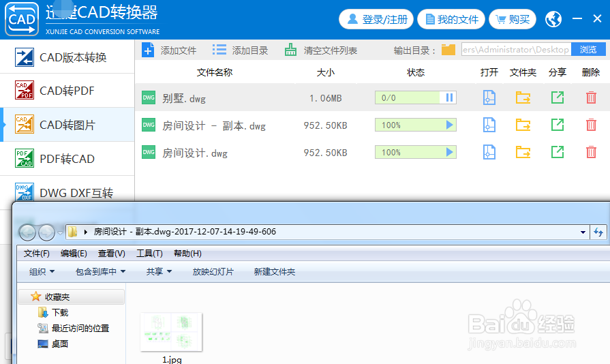Open CAD版本转换 in sidebar
Viewport: 610px width, 364px height.
(x=67, y=57)
